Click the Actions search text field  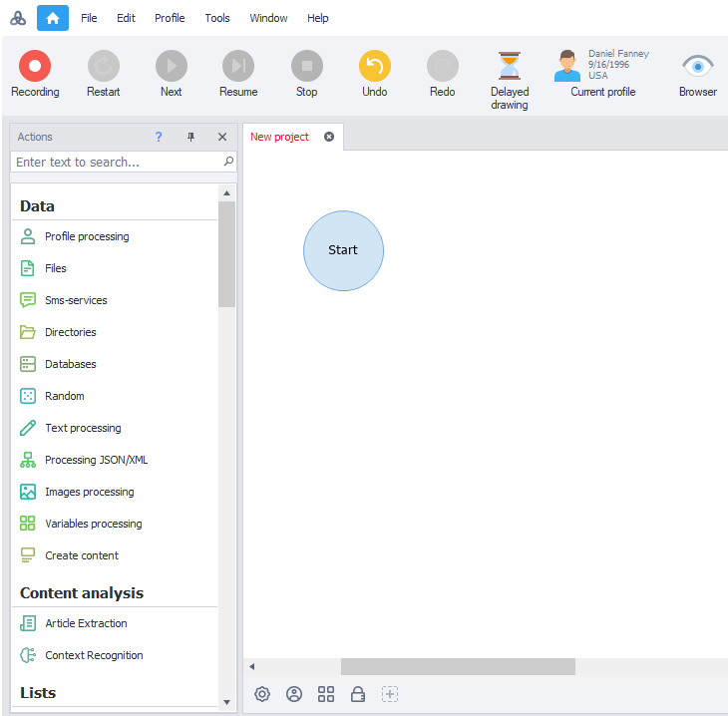tap(117, 162)
